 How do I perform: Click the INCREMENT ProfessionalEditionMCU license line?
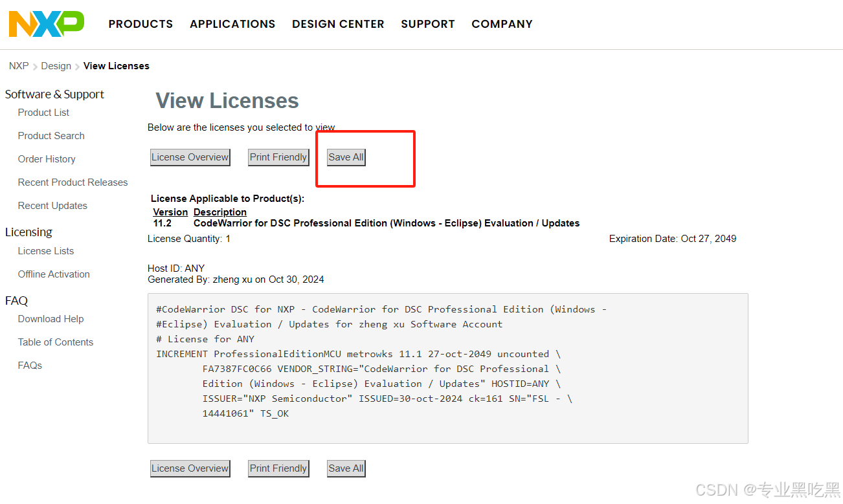click(x=358, y=354)
